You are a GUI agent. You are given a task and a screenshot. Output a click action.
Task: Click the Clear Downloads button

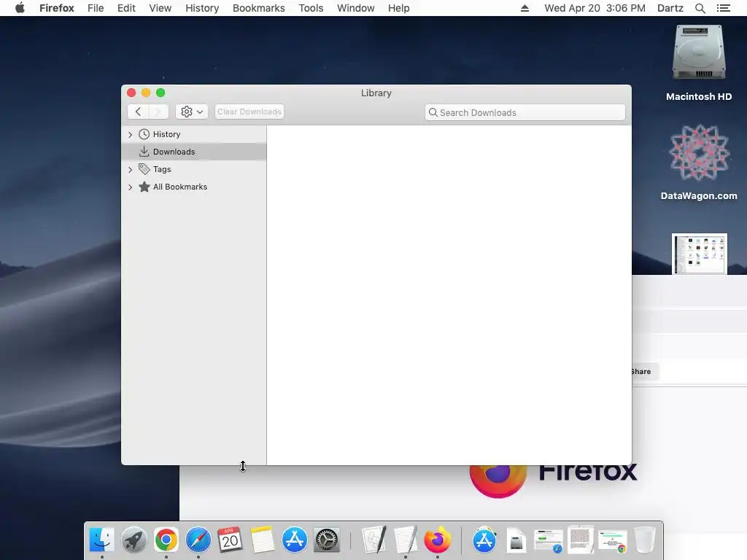tap(249, 112)
